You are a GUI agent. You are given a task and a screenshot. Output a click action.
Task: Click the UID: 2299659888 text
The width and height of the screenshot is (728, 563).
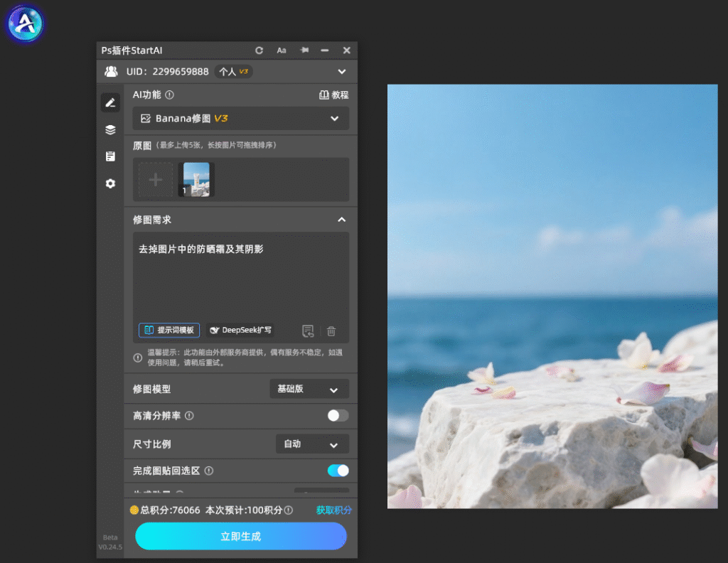(167, 72)
